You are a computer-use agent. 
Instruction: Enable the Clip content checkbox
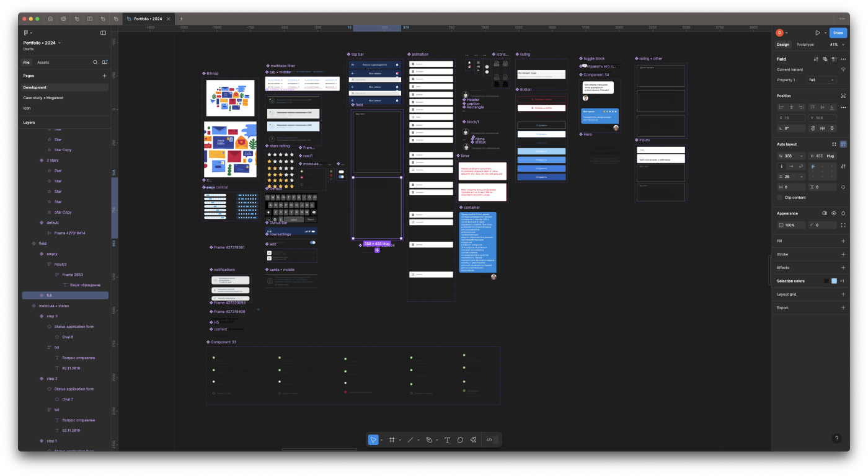[780, 198]
